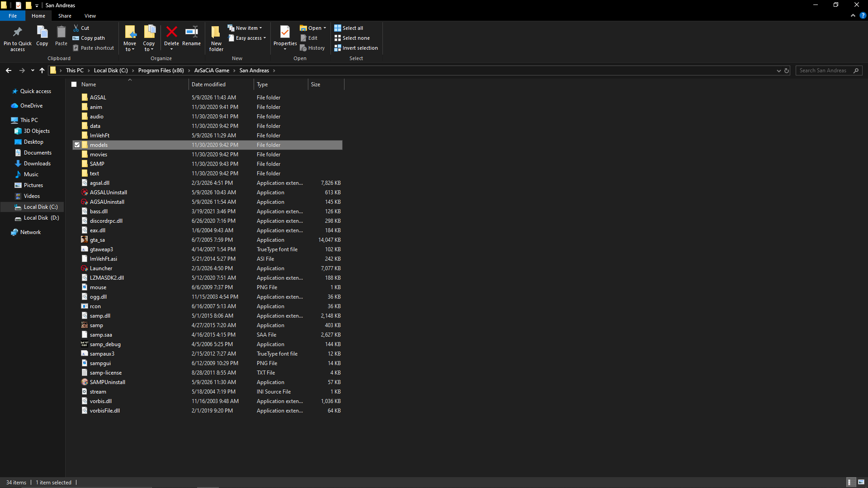Go up one folder level

[42, 70]
